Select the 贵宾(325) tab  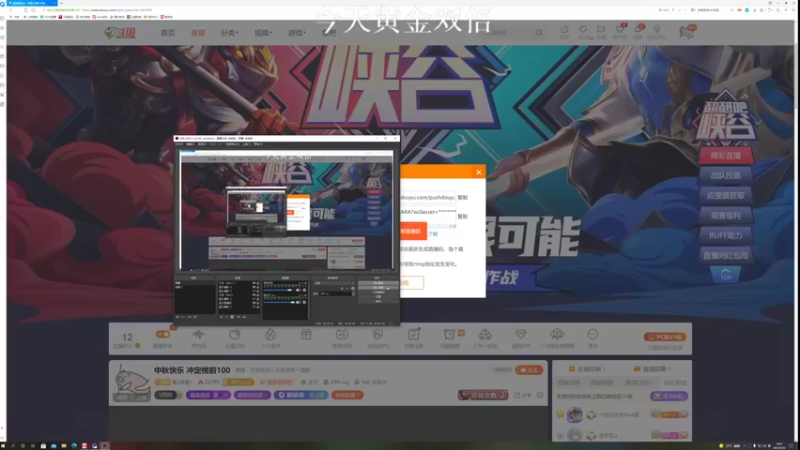point(638,383)
